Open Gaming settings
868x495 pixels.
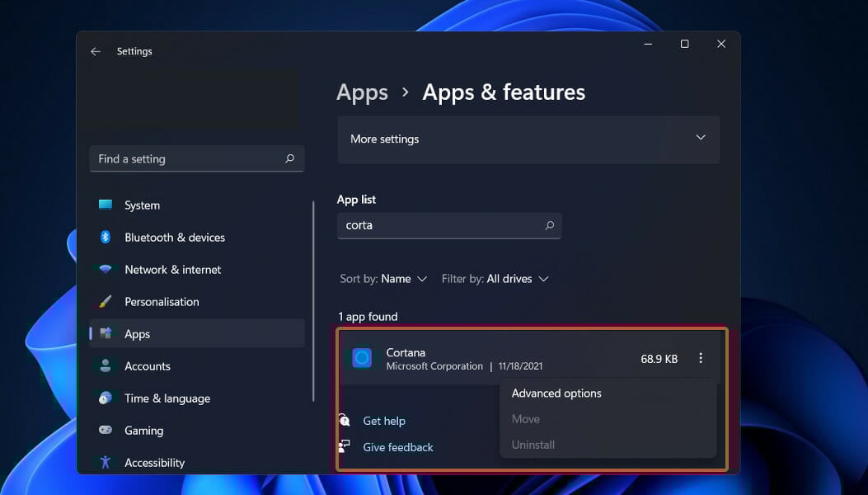pos(197,430)
